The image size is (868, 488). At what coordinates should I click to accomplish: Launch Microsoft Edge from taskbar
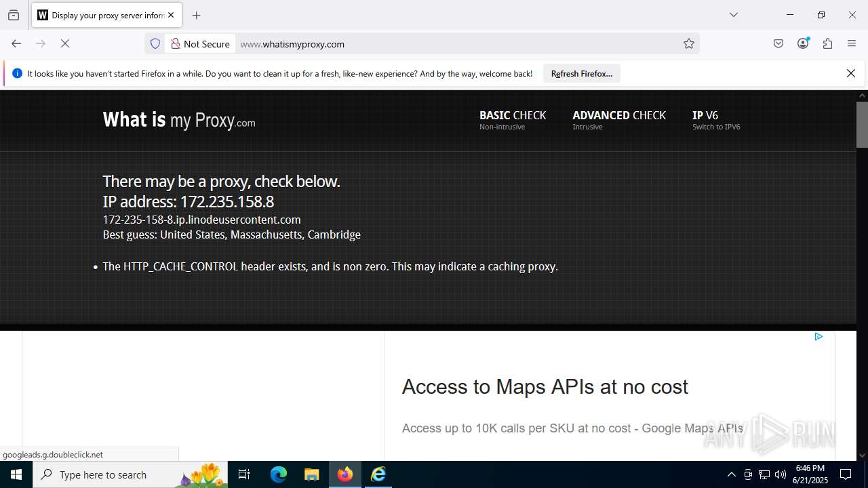coord(279,474)
